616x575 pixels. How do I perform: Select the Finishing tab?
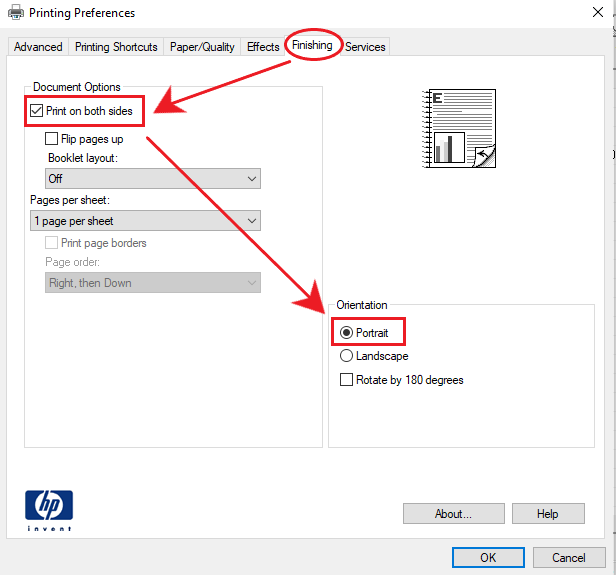point(312,45)
